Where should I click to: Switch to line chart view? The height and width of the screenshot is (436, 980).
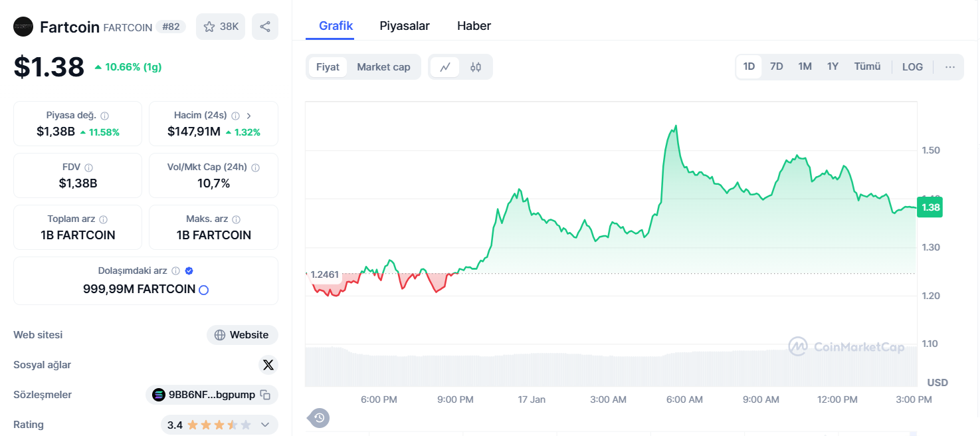point(445,67)
